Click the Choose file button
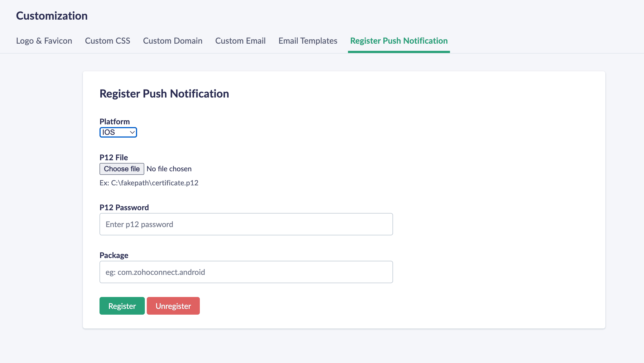644x363 pixels. (122, 169)
